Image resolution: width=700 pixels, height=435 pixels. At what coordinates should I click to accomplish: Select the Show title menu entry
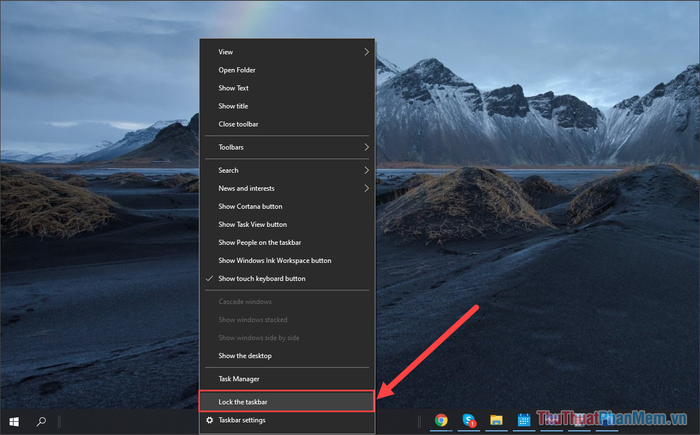coord(287,106)
